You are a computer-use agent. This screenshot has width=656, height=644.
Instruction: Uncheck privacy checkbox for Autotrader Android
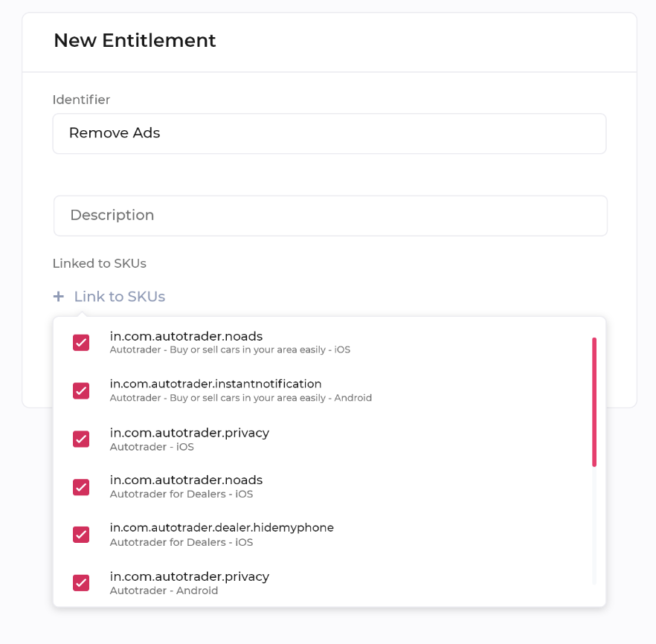(81, 583)
